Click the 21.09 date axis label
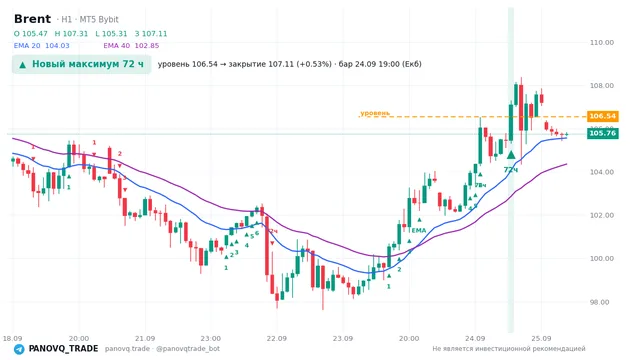 145,338
